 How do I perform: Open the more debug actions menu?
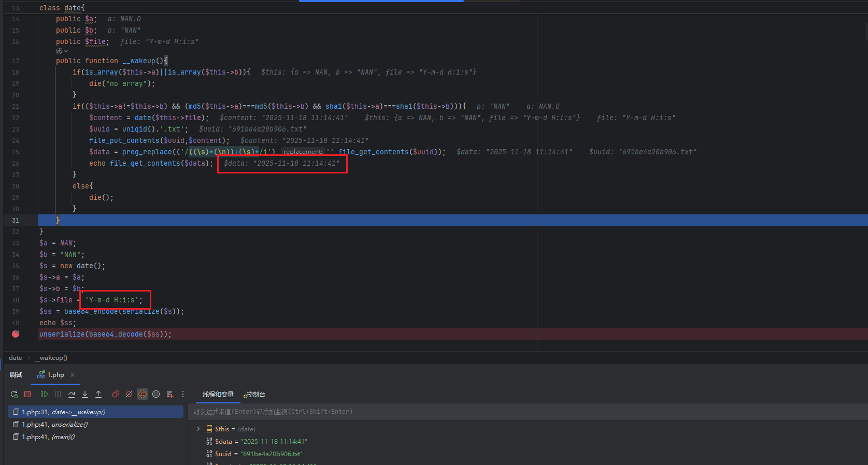tap(183, 395)
